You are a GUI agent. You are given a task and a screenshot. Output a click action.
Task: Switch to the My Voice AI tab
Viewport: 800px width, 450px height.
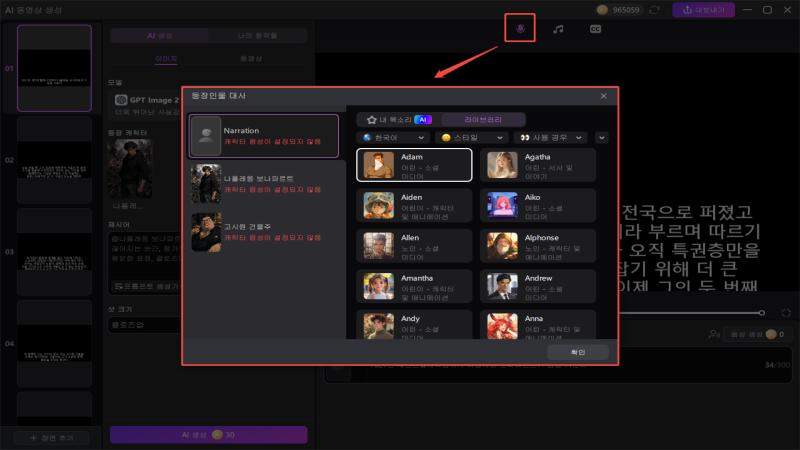coord(398,119)
